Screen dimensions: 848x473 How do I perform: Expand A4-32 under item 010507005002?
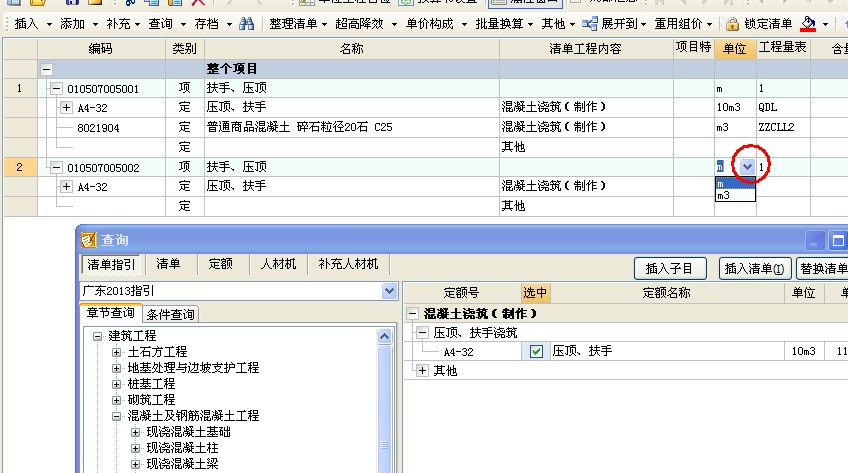tap(66, 186)
